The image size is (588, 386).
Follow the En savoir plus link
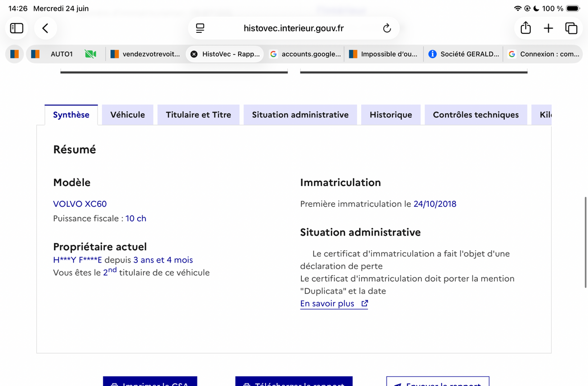327,304
